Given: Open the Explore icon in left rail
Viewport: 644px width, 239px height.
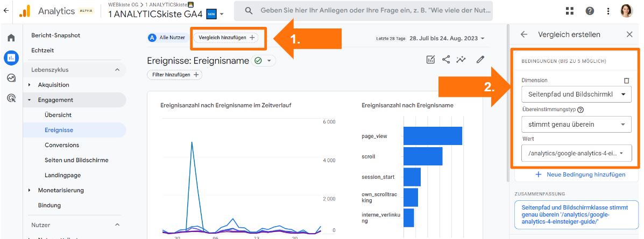Looking at the screenshot, I should [11, 78].
